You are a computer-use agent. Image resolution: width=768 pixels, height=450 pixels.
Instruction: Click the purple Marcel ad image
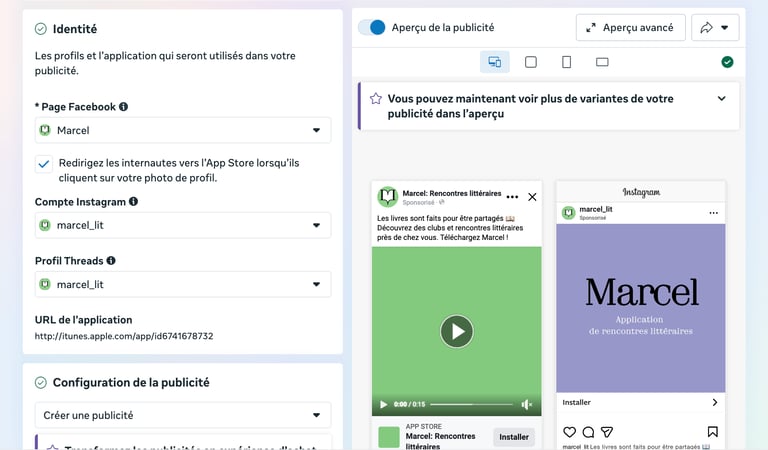tap(641, 308)
